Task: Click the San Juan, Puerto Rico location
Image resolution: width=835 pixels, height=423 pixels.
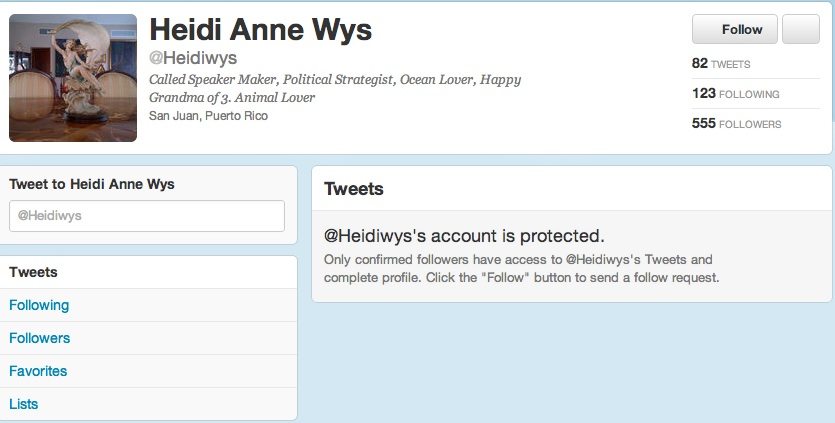Action: coord(208,116)
